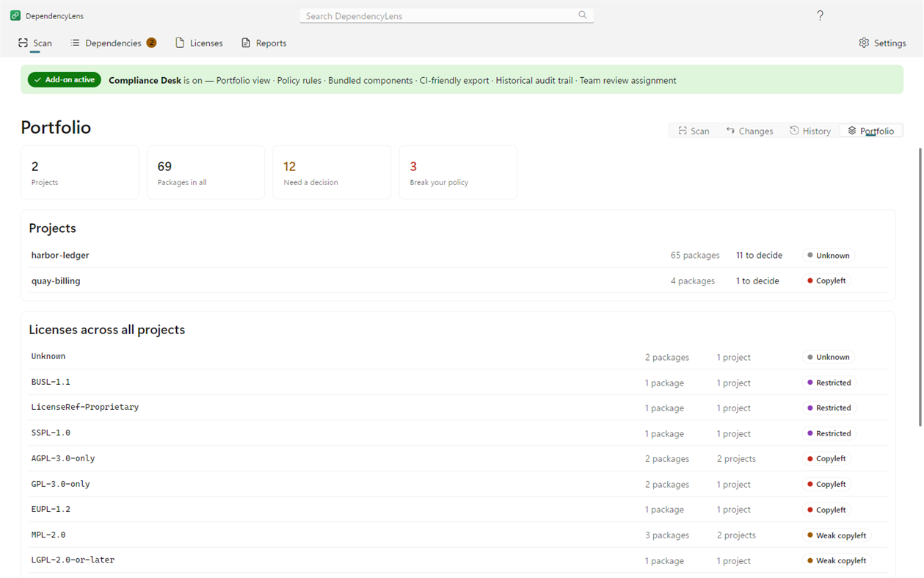
Task: Click the Reports page icon in navigation
Action: tap(246, 43)
